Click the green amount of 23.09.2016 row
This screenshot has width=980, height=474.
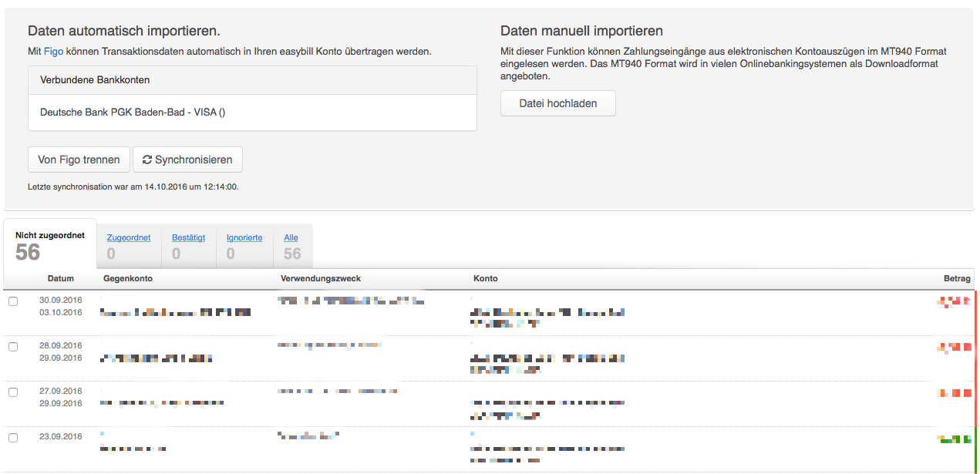pos(954,439)
